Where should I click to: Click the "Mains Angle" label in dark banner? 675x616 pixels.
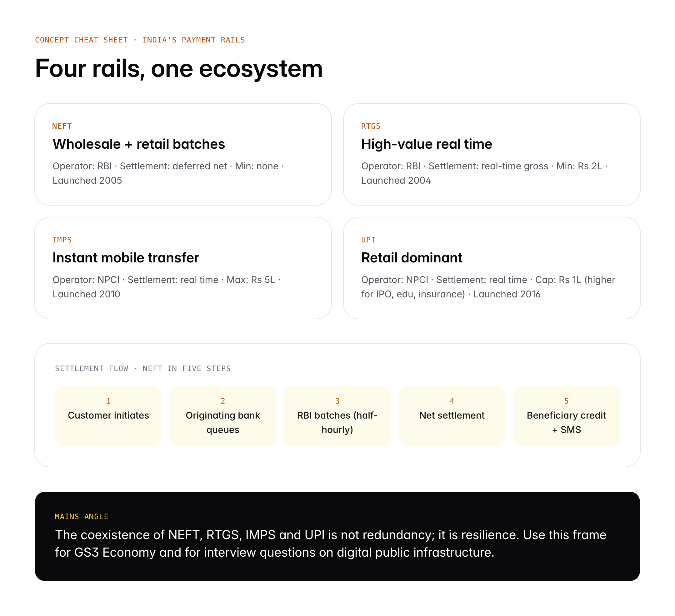pyautogui.click(x=81, y=517)
